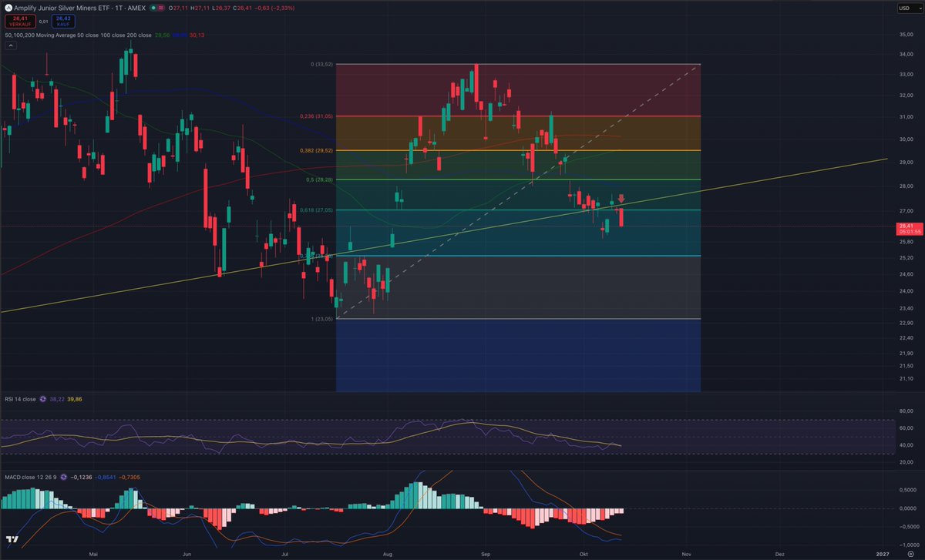This screenshot has width=925, height=560.
Task: Select the RSI 14 close legend
Action: (x=20, y=399)
